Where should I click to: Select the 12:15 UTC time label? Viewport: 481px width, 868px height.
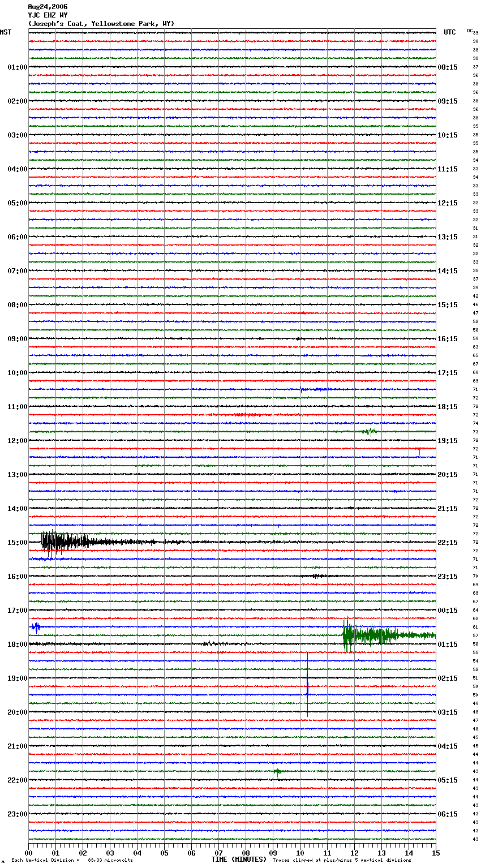coord(448,203)
